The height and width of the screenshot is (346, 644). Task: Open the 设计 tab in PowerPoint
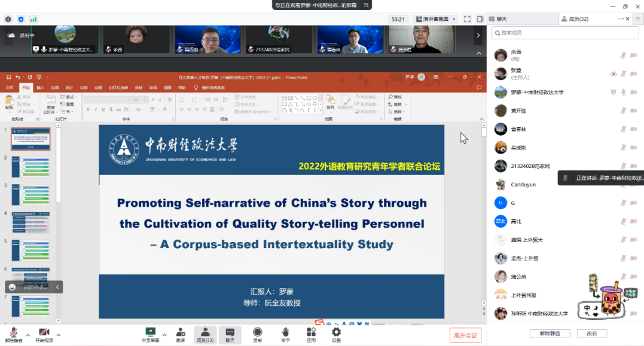(x=69, y=87)
